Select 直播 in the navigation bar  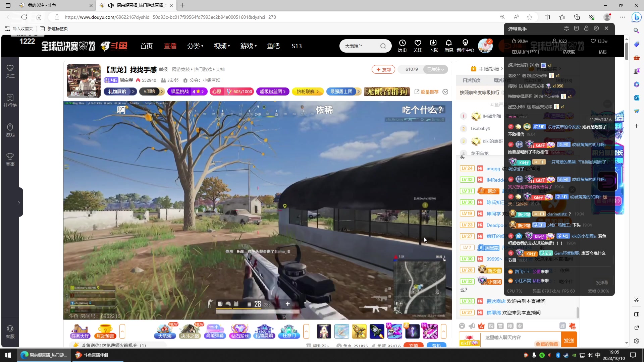170,46
